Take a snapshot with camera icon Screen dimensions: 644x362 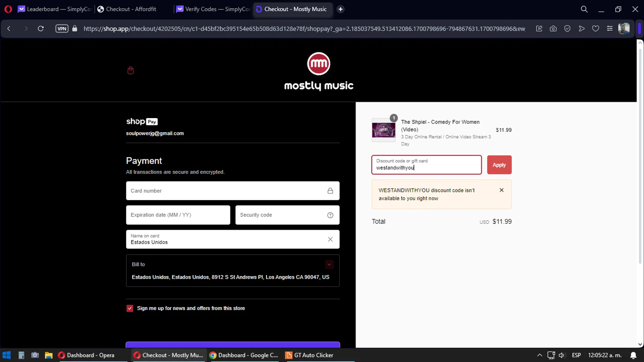[x=553, y=29]
